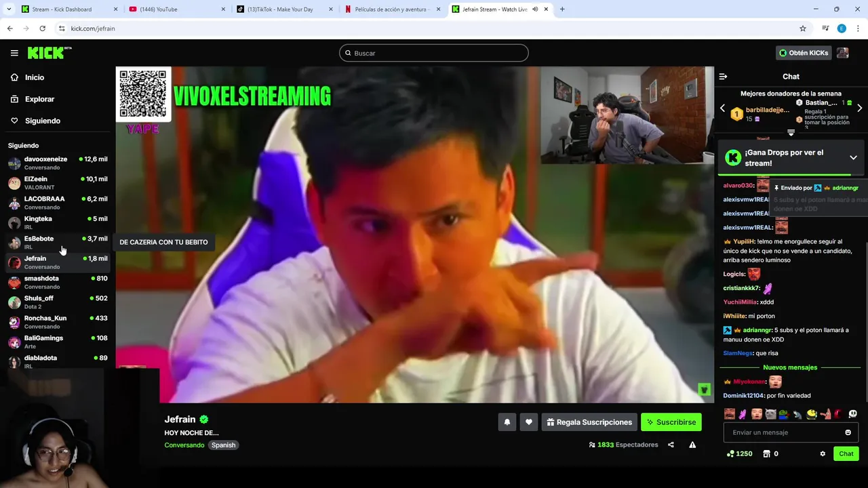The width and height of the screenshot is (868, 488).
Task: Open the shop store icon
Action: click(767, 453)
